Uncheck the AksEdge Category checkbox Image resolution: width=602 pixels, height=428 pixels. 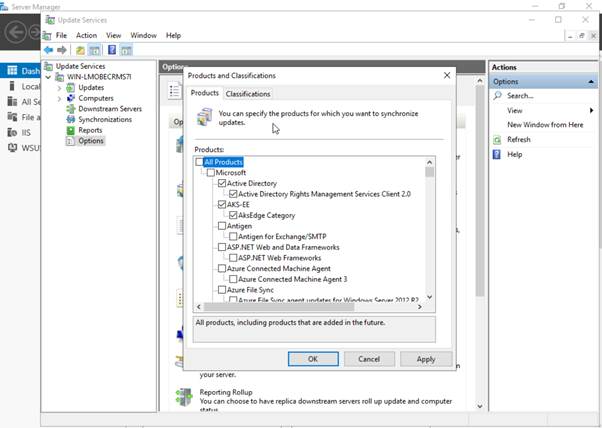point(233,215)
